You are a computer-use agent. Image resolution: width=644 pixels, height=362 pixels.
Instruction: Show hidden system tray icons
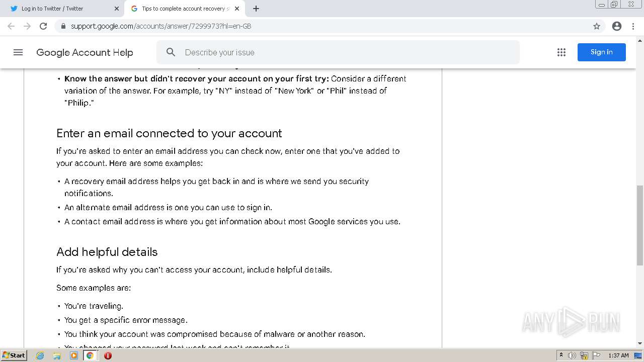561,355
